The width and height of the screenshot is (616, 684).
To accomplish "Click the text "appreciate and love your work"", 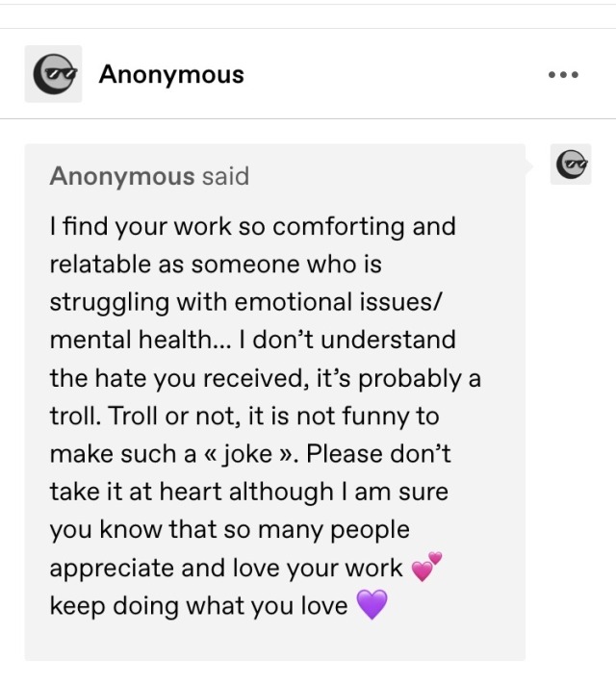I will pos(226,568).
